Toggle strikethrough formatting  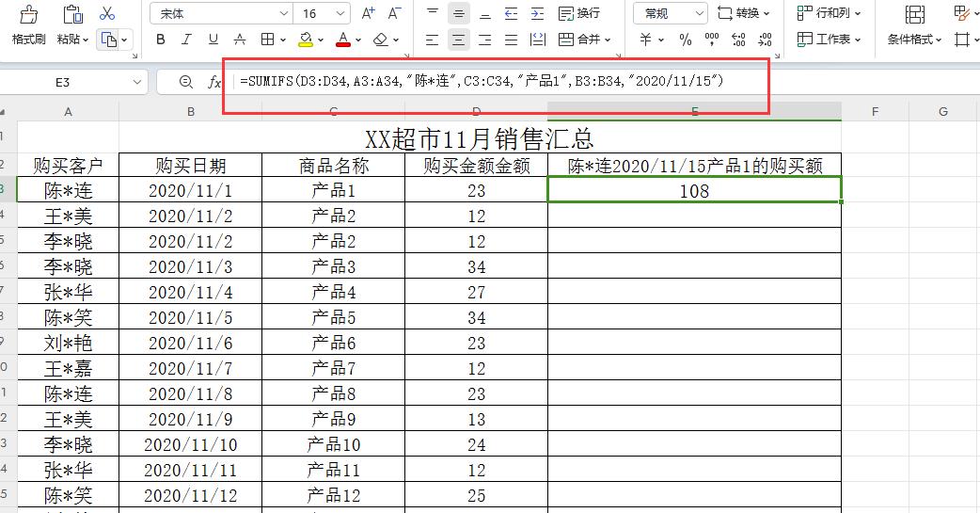click(x=240, y=40)
